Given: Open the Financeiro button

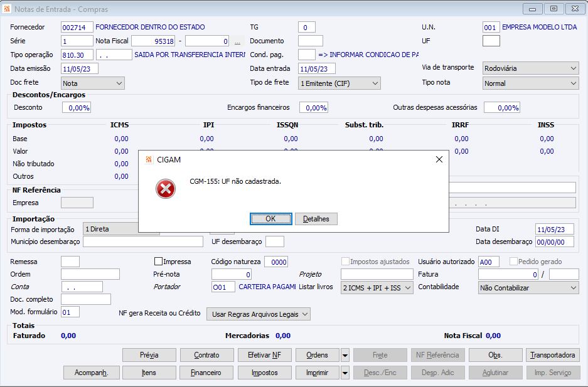Looking at the screenshot, I should tap(206, 373).
